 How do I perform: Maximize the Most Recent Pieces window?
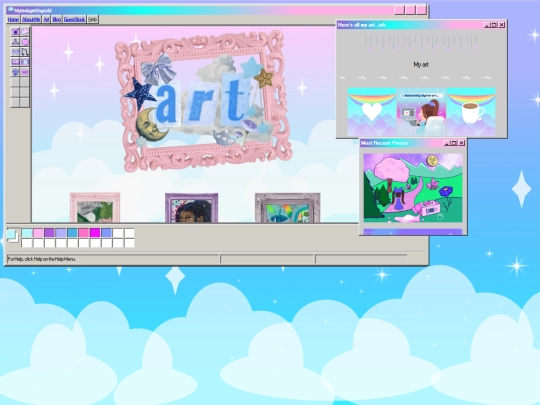click(454, 143)
